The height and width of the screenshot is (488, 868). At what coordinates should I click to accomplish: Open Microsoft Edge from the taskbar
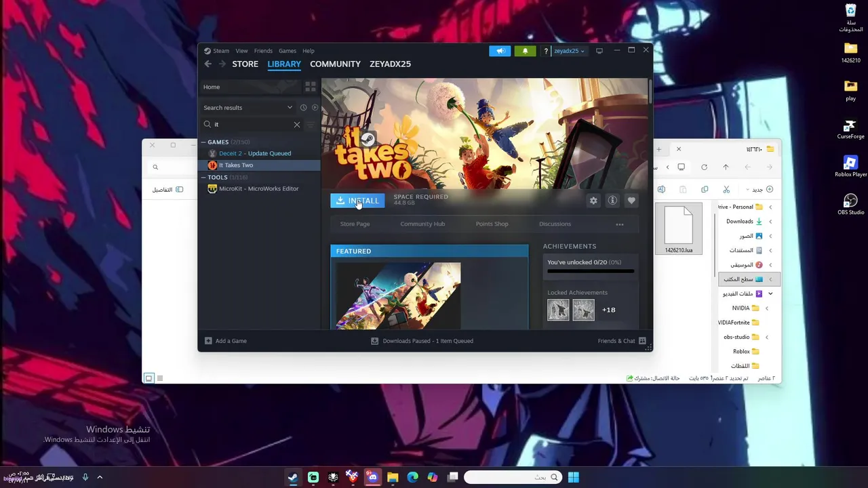(x=412, y=477)
